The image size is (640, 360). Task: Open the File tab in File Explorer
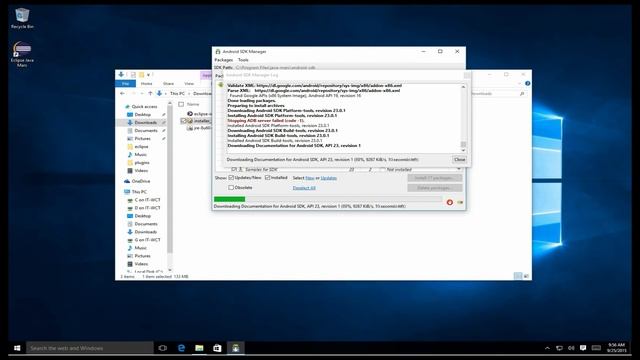pyautogui.click(x=126, y=84)
